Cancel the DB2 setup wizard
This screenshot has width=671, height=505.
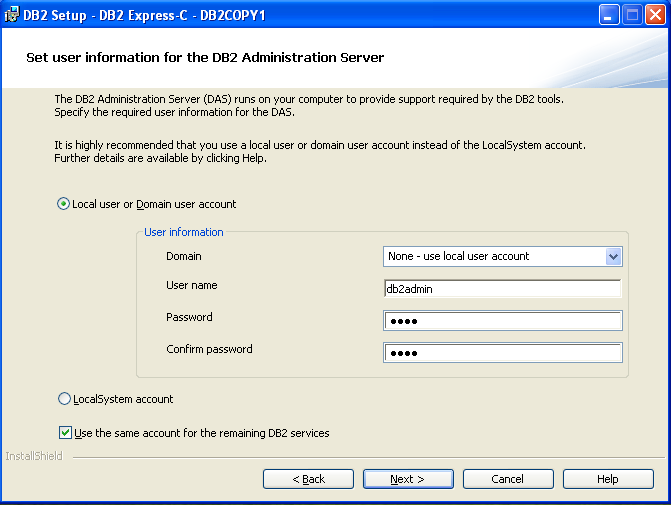(508, 479)
